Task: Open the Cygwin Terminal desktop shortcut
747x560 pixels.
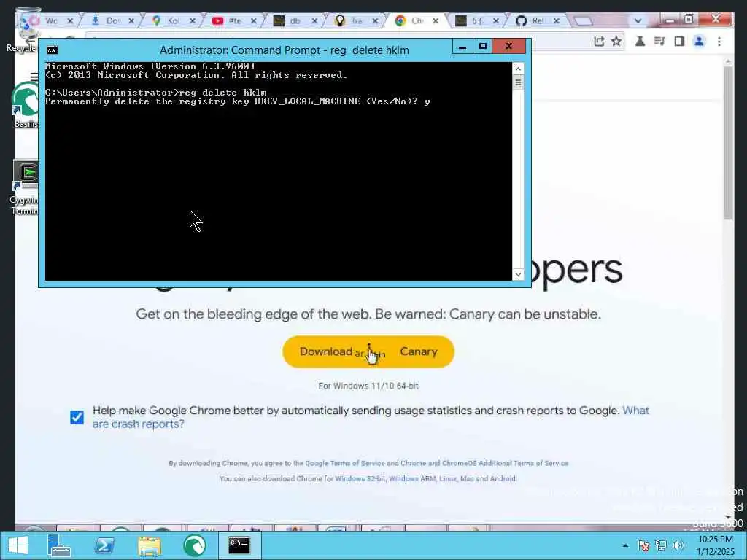Action: (x=25, y=187)
